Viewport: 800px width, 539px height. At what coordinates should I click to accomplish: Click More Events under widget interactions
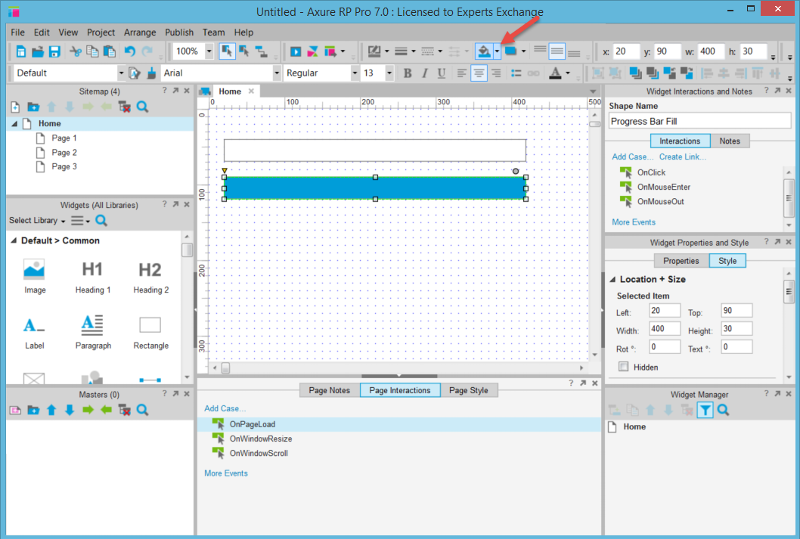[633, 222]
